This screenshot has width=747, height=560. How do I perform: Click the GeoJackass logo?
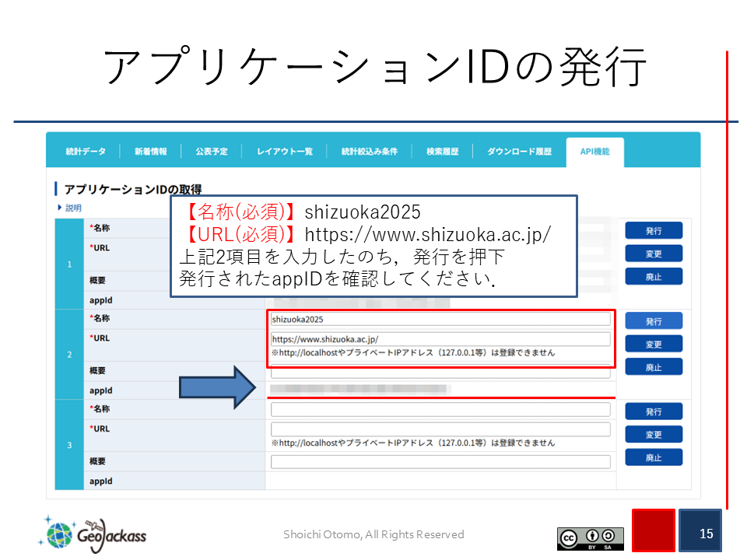[x=92, y=534]
